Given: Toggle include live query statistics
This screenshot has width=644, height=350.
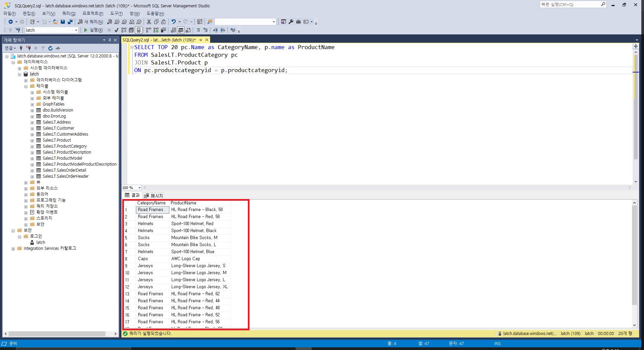Looking at the screenshot, I should [x=156, y=30].
